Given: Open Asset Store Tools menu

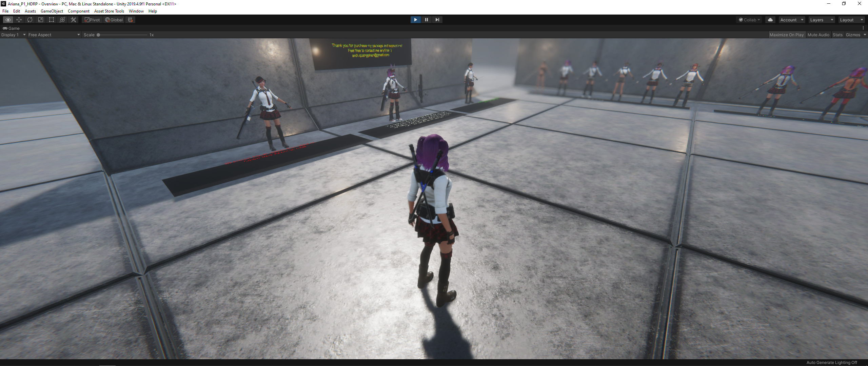Looking at the screenshot, I should [x=109, y=11].
